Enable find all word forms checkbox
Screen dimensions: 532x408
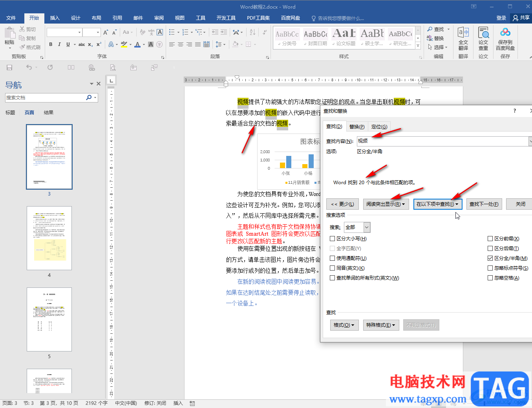pyautogui.click(x=333, y=278)
